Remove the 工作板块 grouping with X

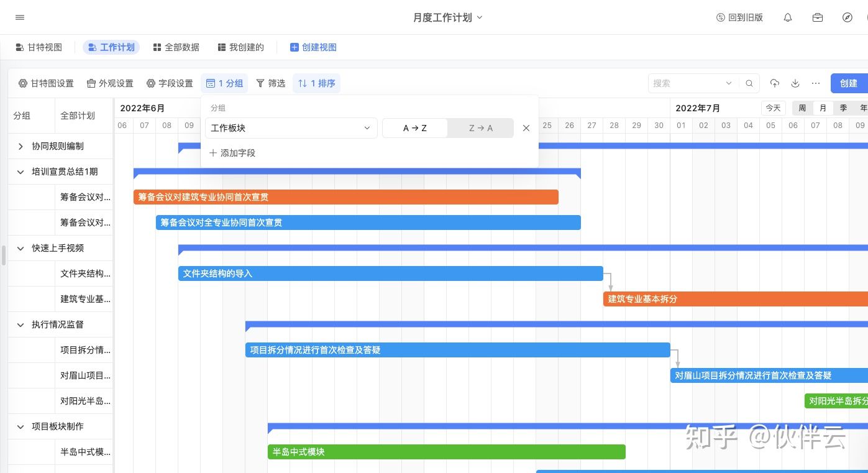[526, 128]
